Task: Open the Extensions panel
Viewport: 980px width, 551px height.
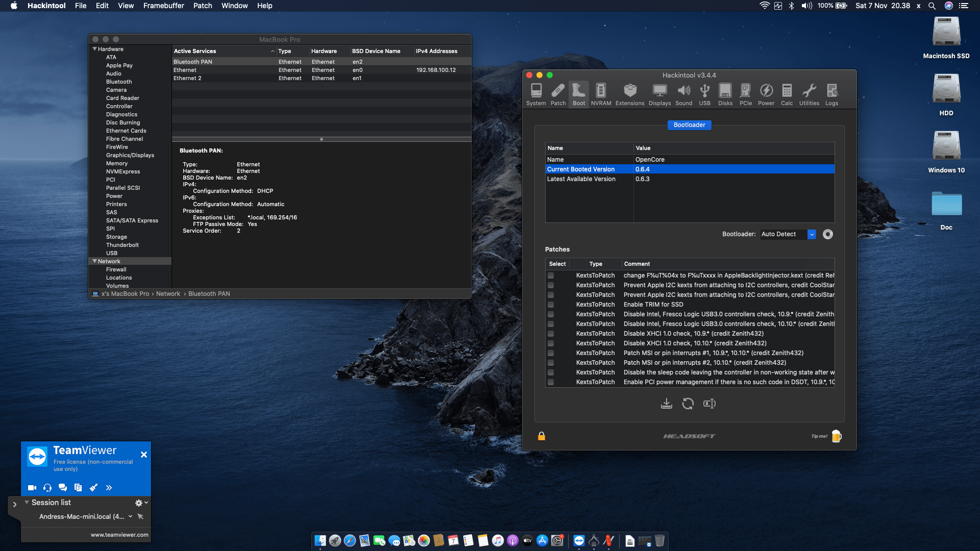Action: (629, 94)
